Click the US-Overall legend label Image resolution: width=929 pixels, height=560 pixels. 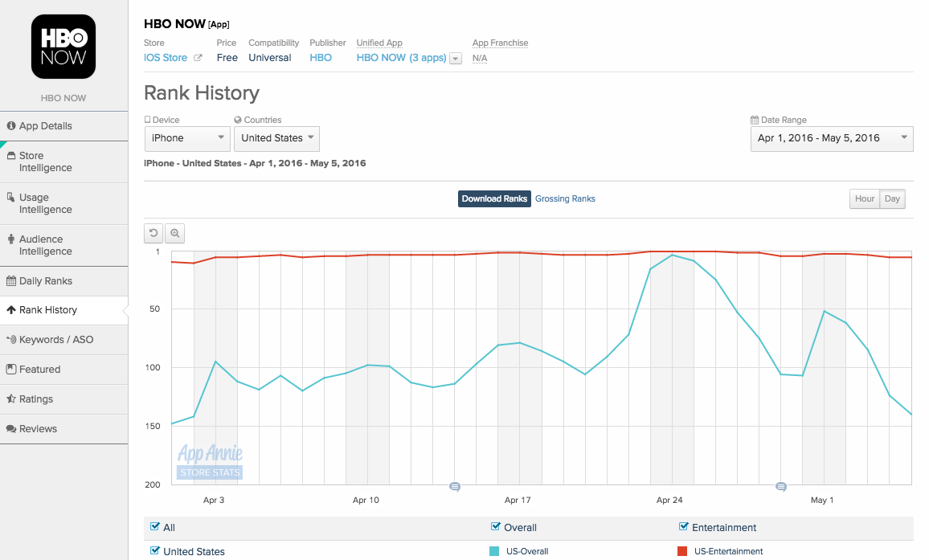click(x=527, y=551)
